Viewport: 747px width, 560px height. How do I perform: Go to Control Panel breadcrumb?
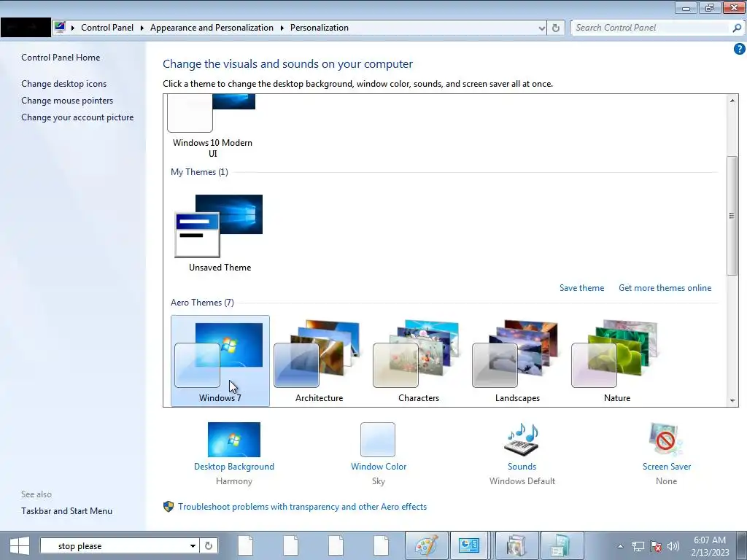pyautogui.click(x=107, y=28)
